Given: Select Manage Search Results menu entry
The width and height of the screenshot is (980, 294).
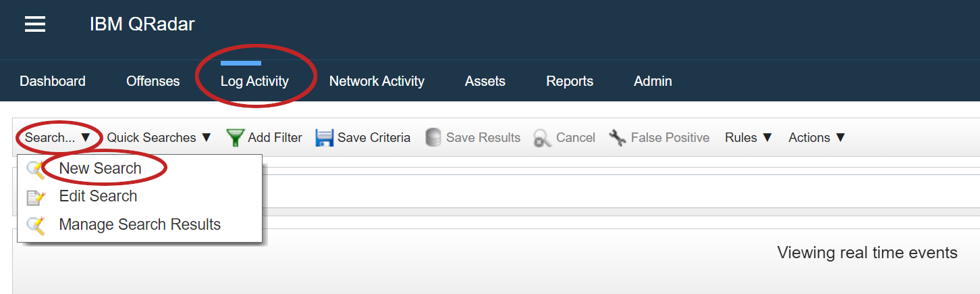Looking at the screenshot, I should click(140, 224).
